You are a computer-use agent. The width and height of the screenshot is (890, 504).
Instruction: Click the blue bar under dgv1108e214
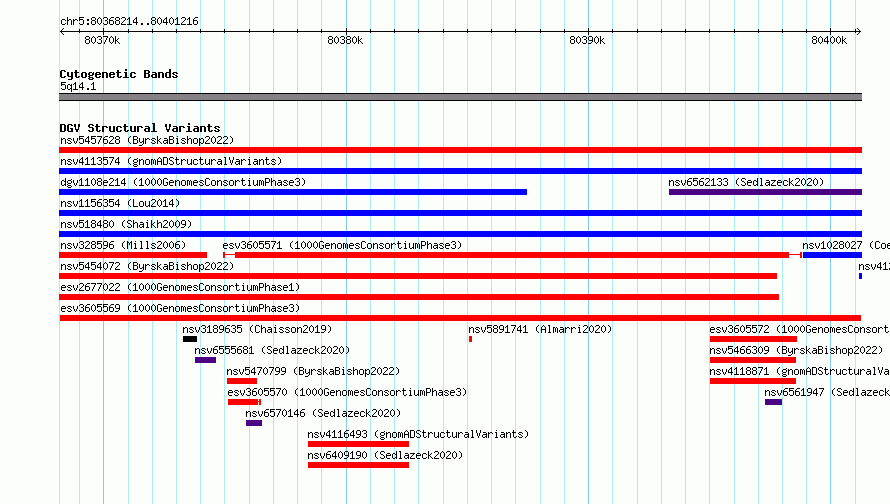pyautogui.click(x=293, y=192)
